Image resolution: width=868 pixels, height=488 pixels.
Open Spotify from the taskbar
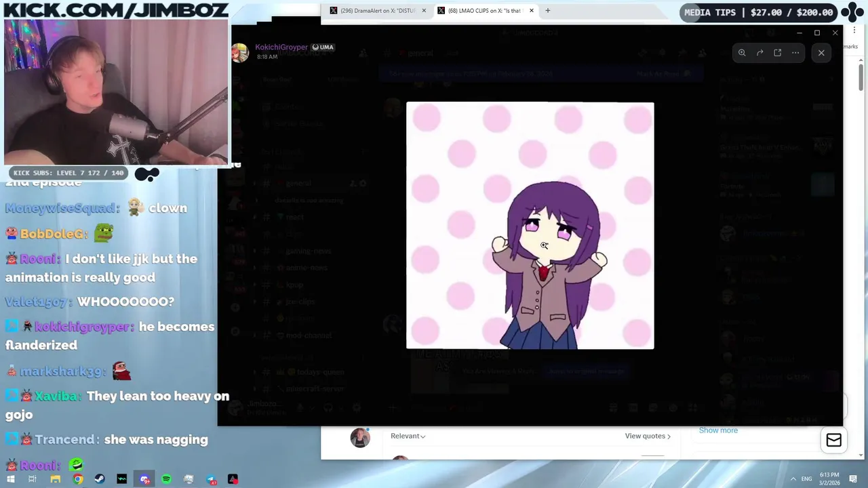166,479
